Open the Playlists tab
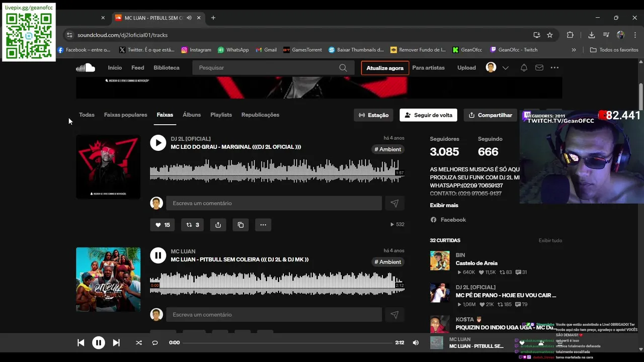This screenshot has width=644, height=362. pyautogui.click(x=221, y=115)
